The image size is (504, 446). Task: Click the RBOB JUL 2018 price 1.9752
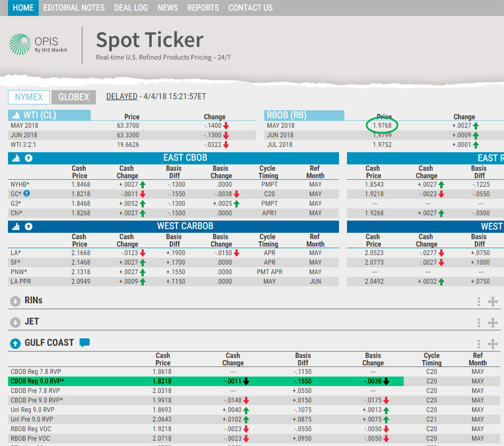pyautogui.click(x=382, y=145)
